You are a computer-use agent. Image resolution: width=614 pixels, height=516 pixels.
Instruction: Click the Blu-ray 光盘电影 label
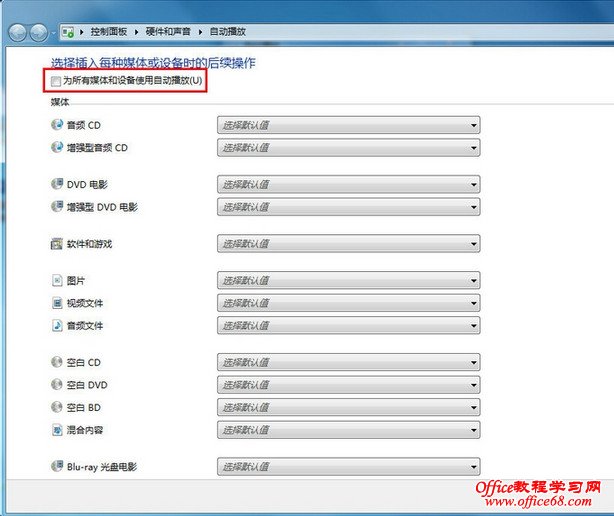[102, 467]
